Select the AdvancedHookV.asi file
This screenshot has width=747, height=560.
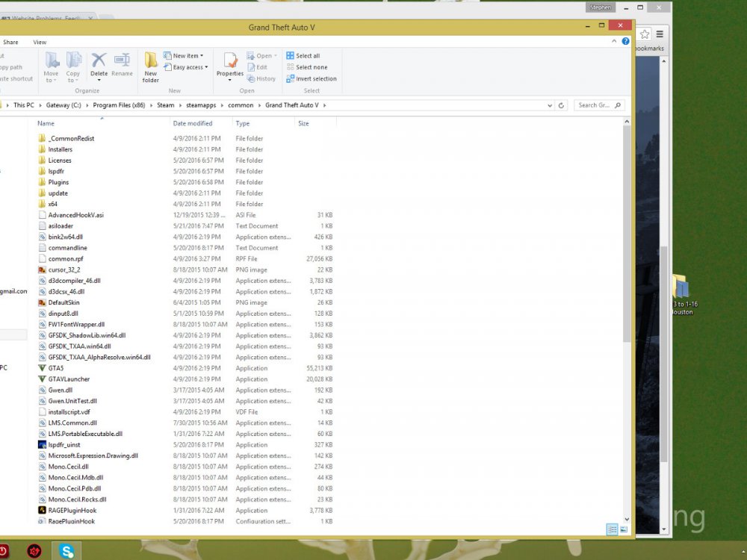(70, 215)
